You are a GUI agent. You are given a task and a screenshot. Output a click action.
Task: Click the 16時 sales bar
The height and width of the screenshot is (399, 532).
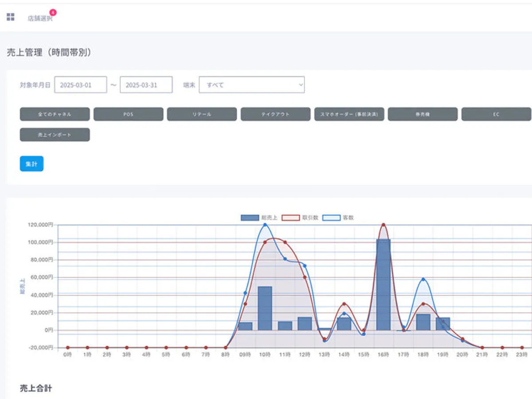(x=383, y=285)
